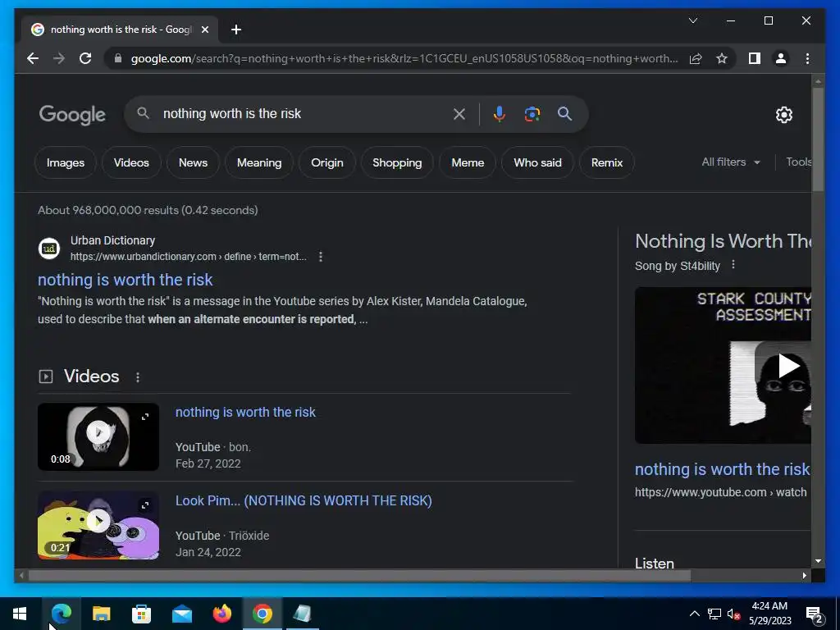
Task: Share this page from the address bar
Action: click(696, 58)
